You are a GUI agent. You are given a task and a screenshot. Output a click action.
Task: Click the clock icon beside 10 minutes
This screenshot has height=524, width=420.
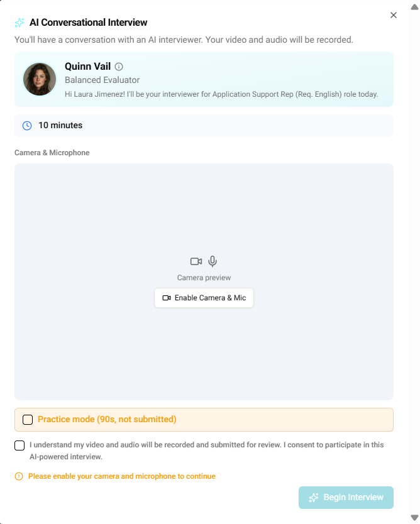(27, 126)
